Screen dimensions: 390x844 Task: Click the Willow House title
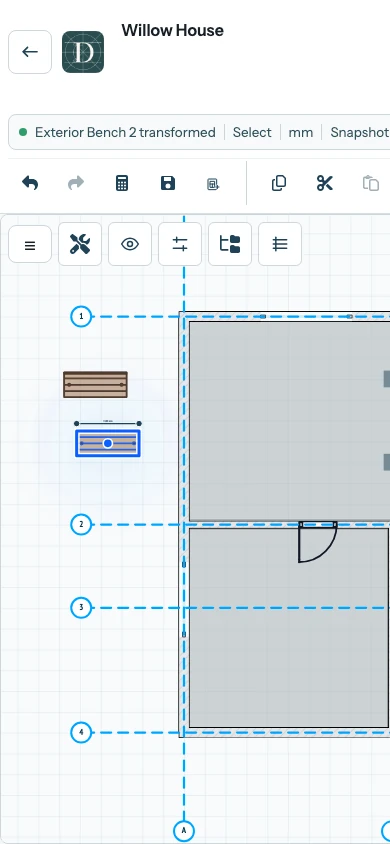(173, 31)
